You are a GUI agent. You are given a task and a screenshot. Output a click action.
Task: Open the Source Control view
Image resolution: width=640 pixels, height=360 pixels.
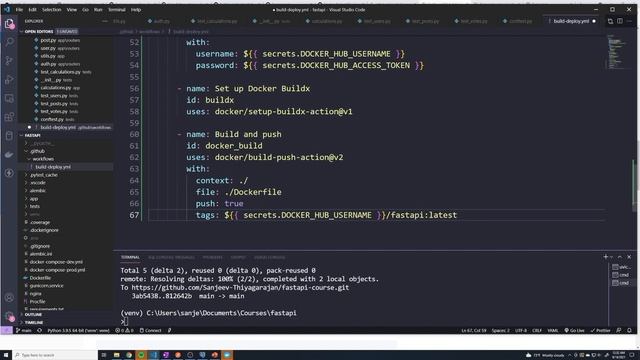[9, 61]
